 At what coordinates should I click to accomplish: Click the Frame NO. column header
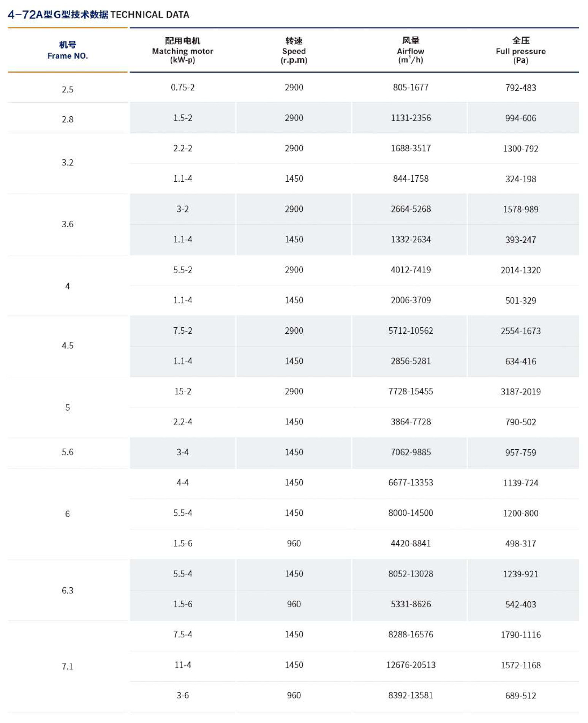pyautogui.click(x=68, y=50)
